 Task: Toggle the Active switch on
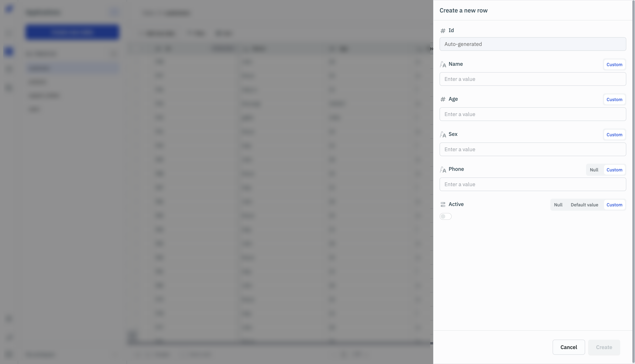(x=445, y=216)
